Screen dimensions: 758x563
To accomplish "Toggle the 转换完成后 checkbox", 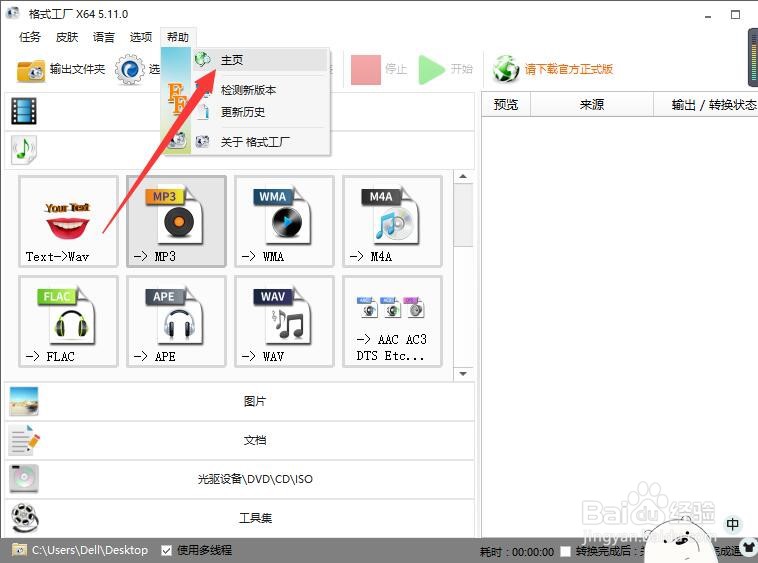I will [565, 551].
